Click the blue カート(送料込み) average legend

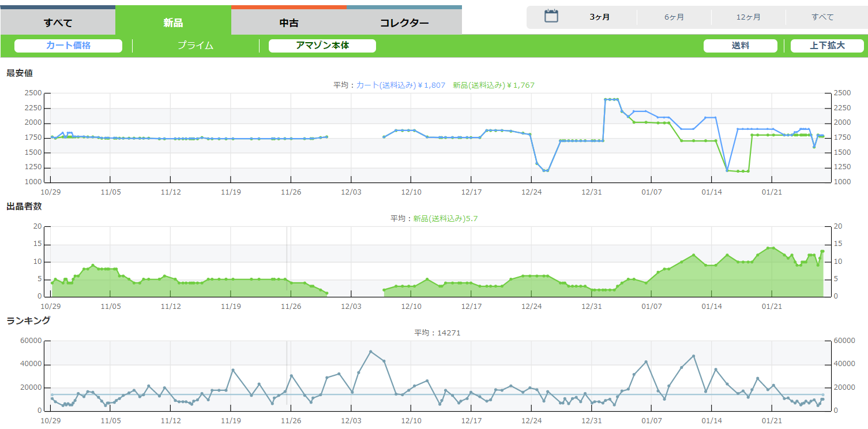tap(400, 85)
